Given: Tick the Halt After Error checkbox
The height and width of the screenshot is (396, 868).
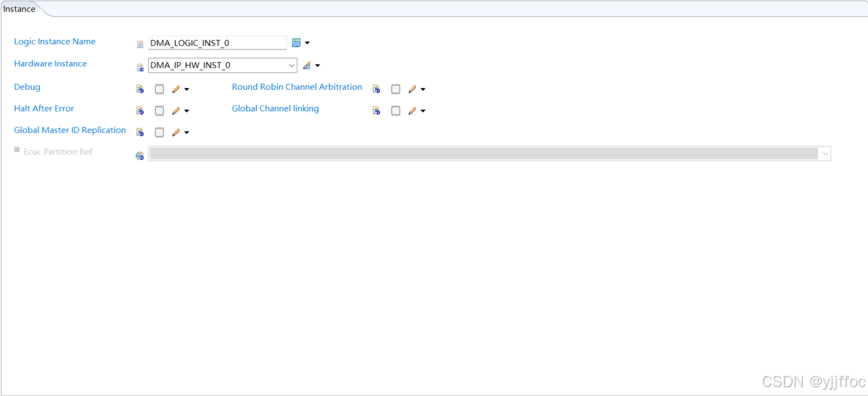Looking at the screenshot, I should (x=160, y=111).
